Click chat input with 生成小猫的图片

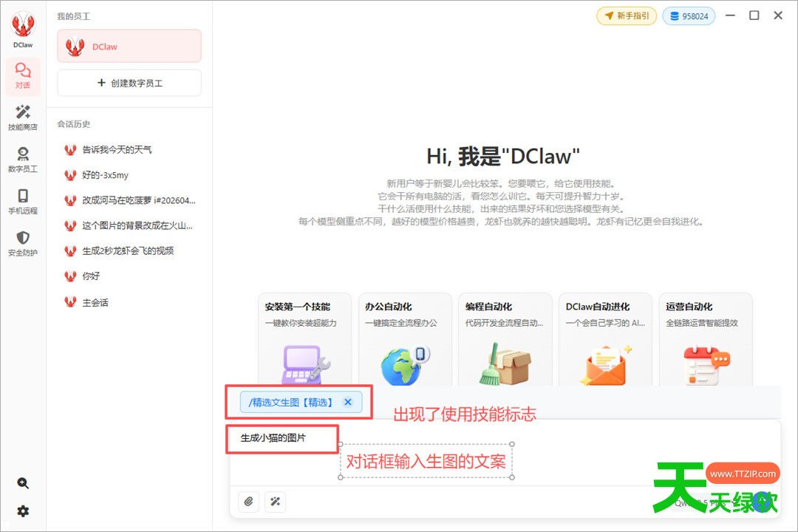pos(505,453)
